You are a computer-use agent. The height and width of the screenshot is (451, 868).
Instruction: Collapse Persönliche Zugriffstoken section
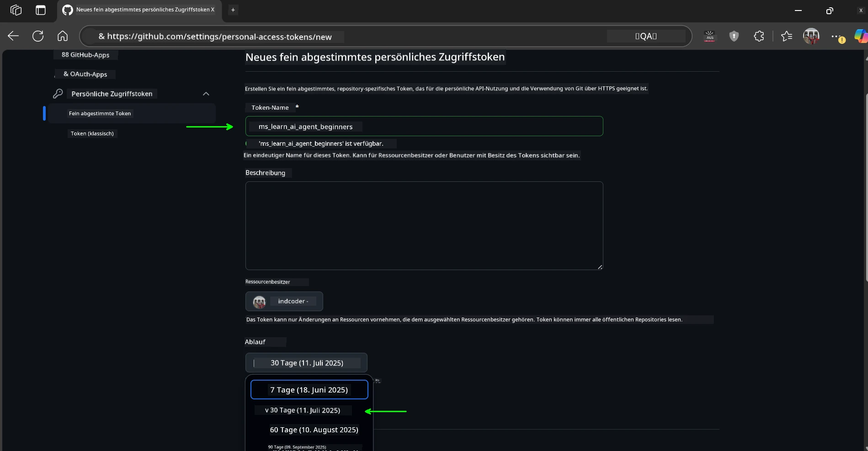[206, 94]
